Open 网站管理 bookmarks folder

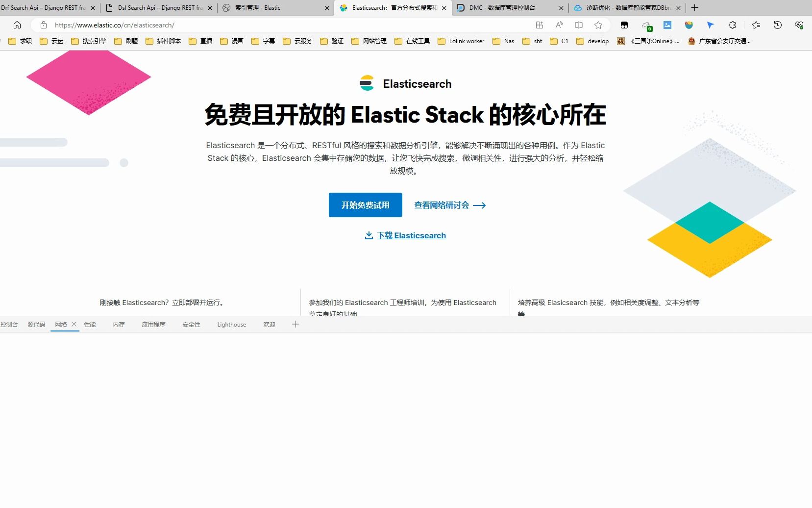[x=369, y=41]
